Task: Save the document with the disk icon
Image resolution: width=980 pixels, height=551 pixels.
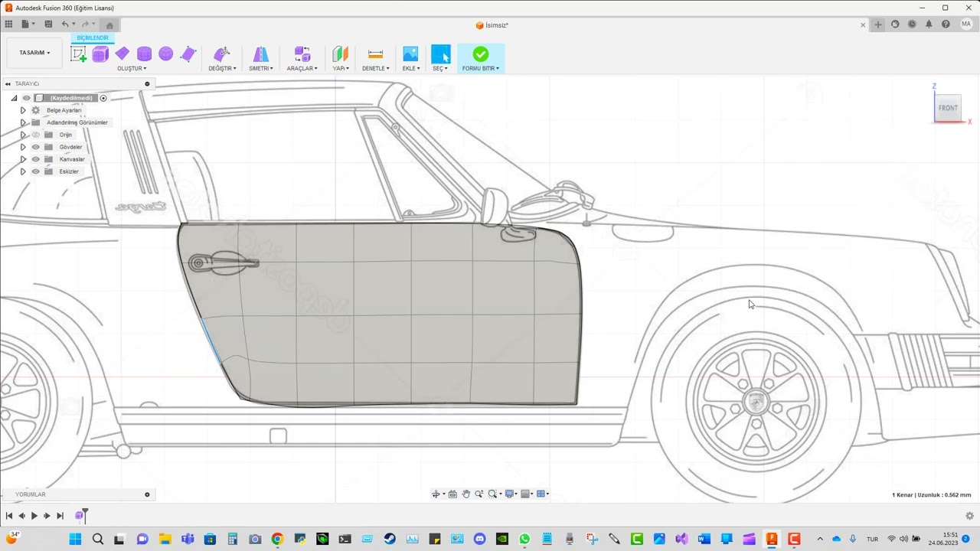Action: tap(48, 24)
